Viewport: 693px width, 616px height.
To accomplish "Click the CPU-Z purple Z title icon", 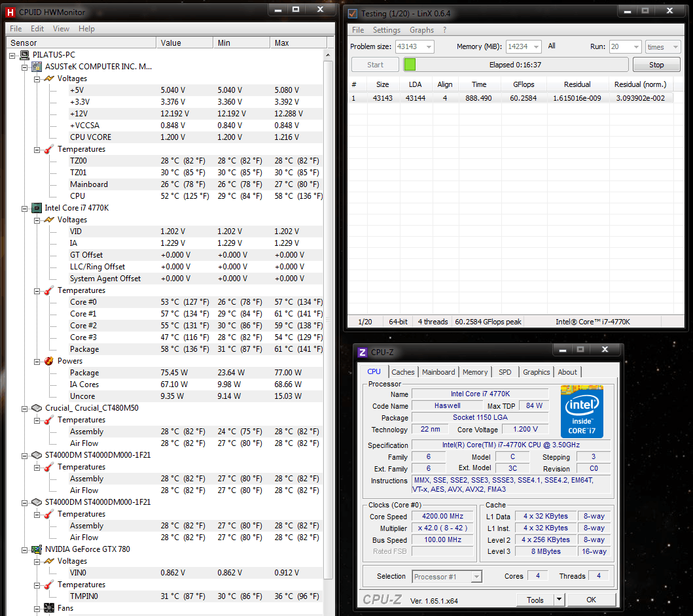I will (x=363, y=352).
